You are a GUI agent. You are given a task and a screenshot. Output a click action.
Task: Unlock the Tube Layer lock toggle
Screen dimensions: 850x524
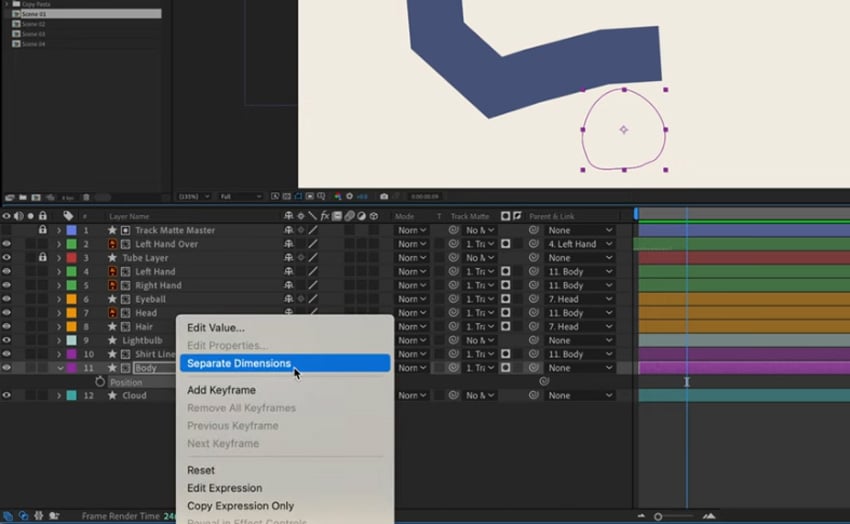(42, 257)
